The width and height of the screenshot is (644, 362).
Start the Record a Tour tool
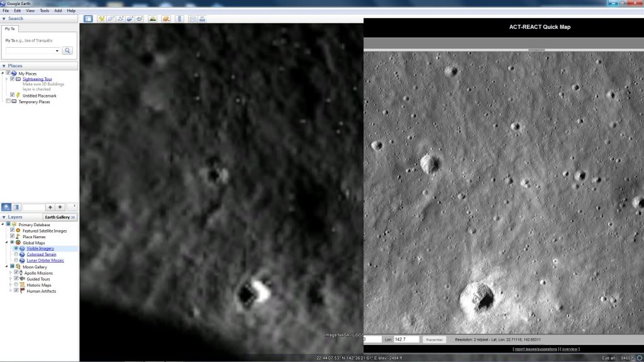[140, 18]
